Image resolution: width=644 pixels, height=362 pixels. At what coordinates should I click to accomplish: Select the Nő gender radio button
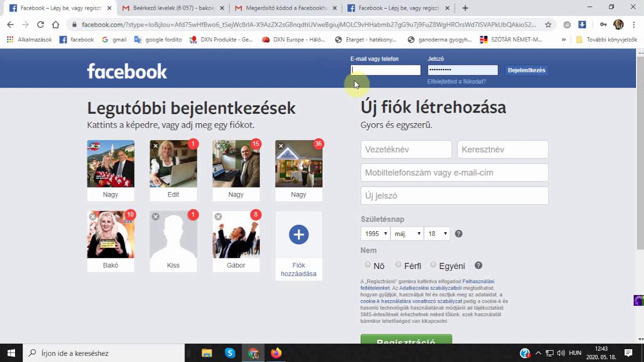368,264
